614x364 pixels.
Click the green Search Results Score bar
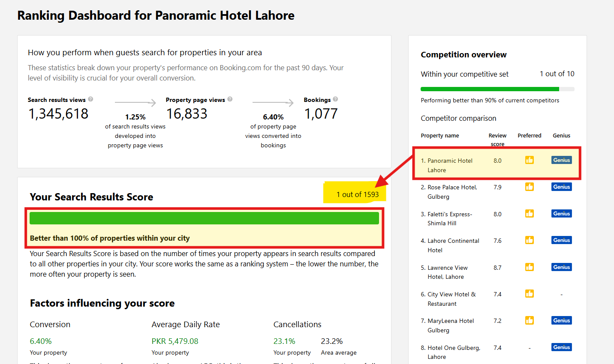[x=204, y=218]
